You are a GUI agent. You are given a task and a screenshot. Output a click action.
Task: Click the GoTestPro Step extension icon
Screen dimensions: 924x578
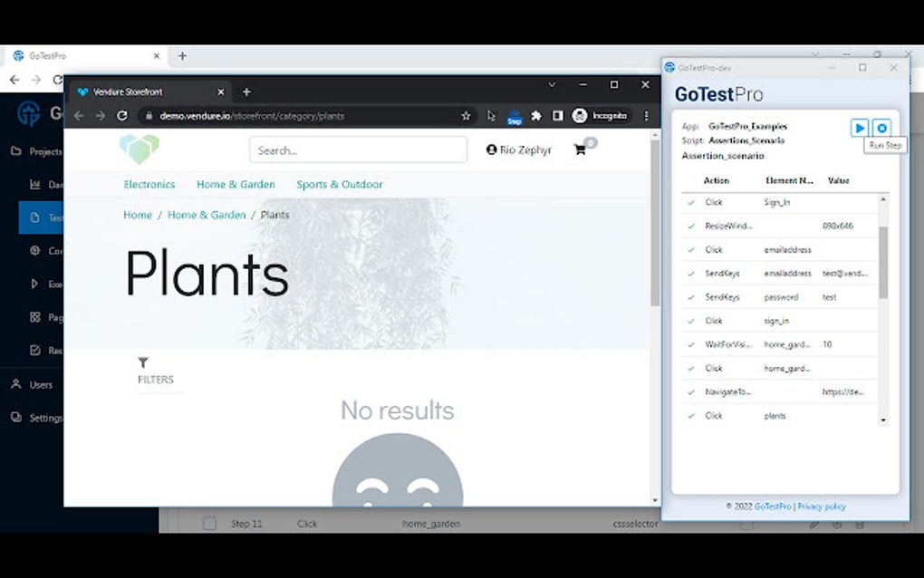click(515, 117)
